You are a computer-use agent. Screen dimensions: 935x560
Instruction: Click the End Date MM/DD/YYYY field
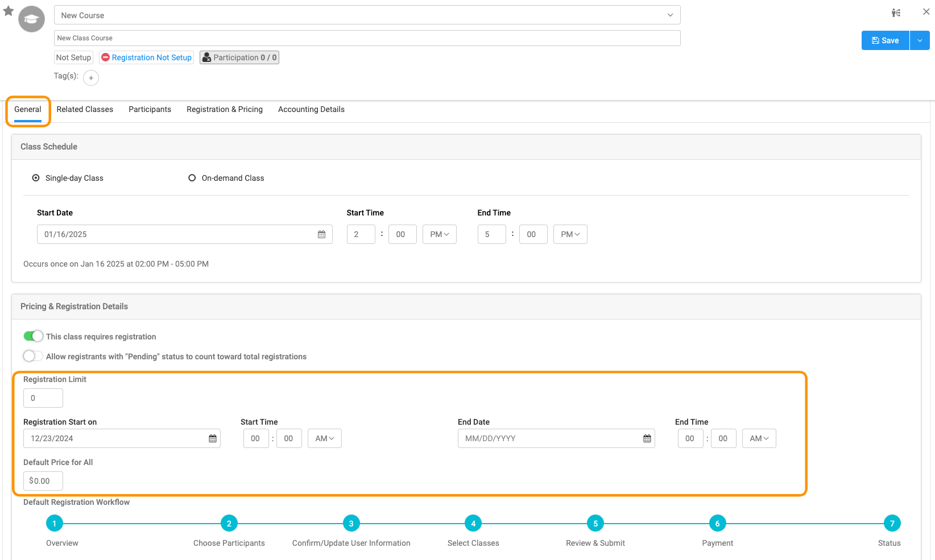coord(556,438)
